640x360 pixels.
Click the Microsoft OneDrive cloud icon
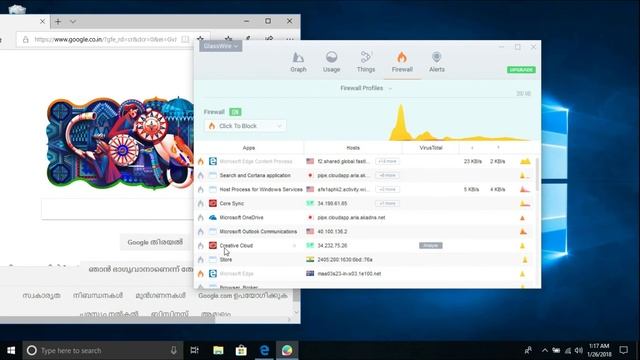pyautogui.click(x=213, y=218)
